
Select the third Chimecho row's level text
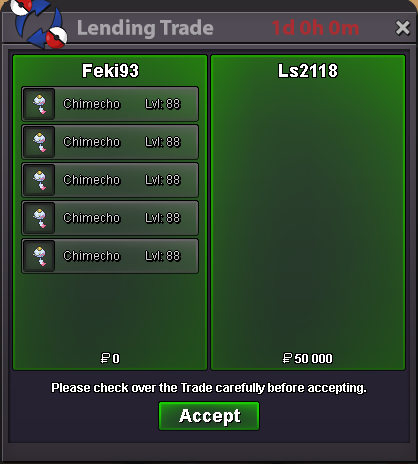point(163,180)
